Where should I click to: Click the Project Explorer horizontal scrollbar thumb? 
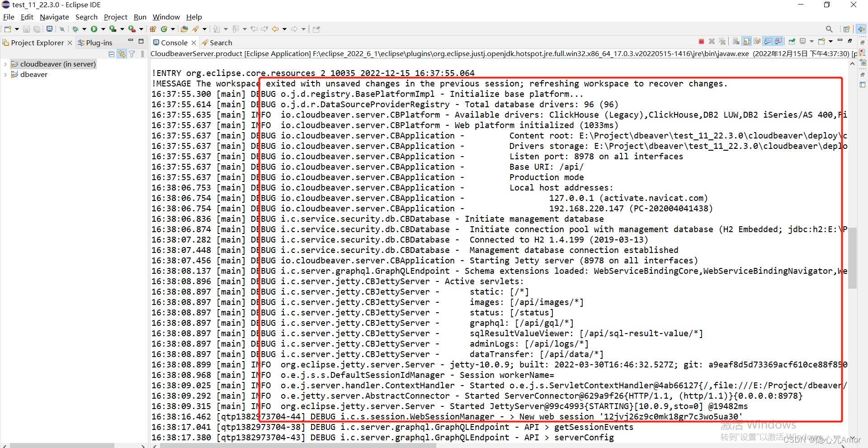(62, 446)
